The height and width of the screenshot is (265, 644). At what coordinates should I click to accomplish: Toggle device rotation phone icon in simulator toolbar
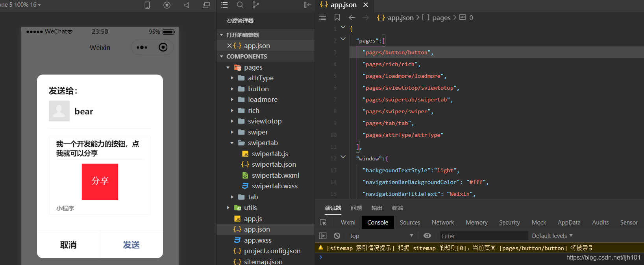(x=147, y=5)
